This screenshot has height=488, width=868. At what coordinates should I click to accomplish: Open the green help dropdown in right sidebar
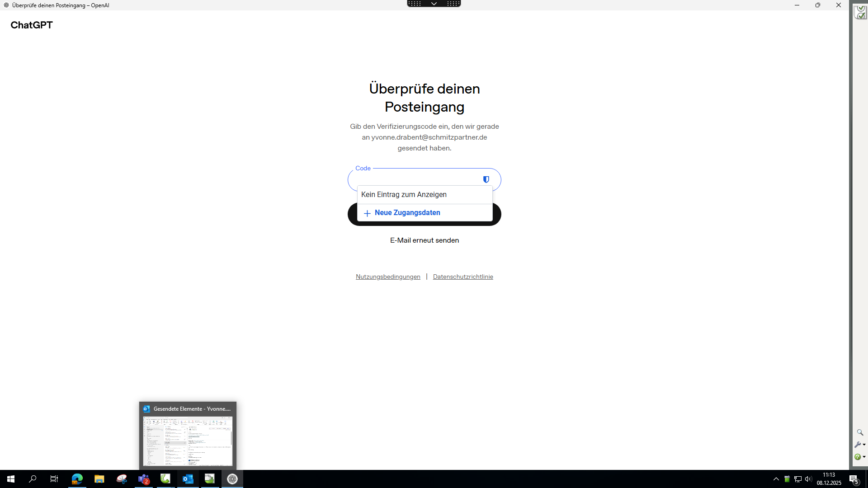860,457
